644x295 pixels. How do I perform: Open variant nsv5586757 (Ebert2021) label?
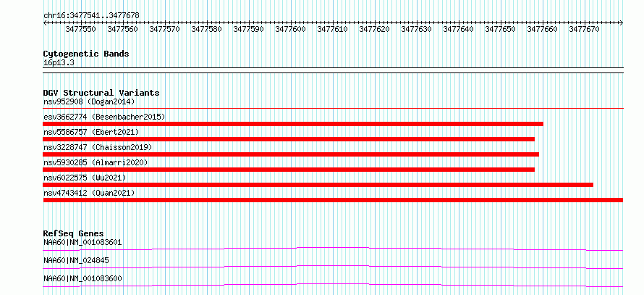tap(91, 132)
